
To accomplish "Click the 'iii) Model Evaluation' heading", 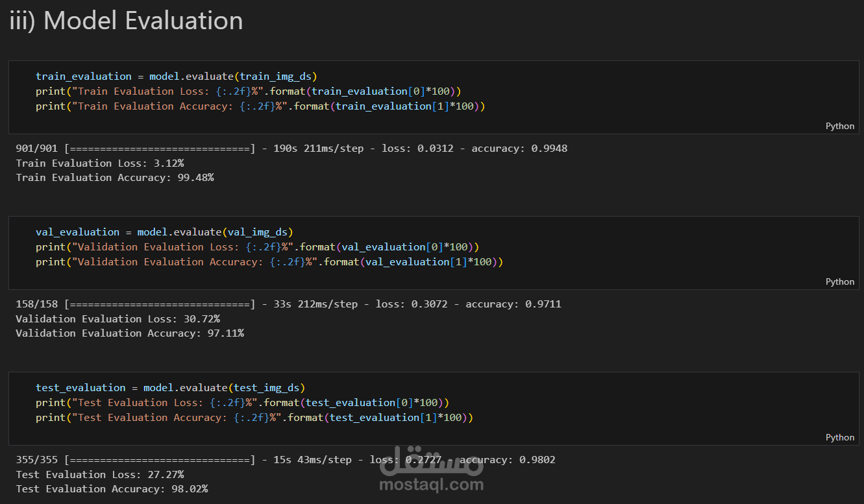I will [x=126, y=21].
